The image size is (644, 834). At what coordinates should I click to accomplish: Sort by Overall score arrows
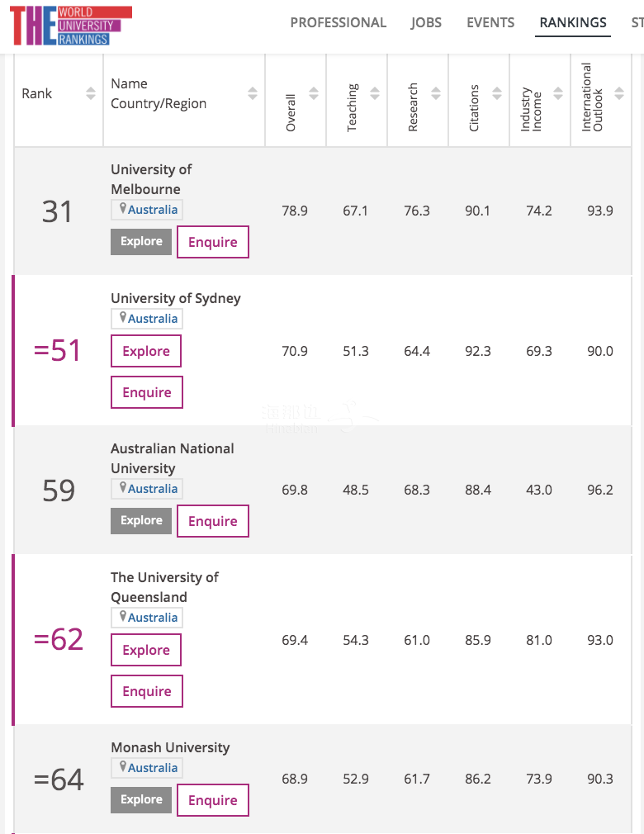(314, 93)
